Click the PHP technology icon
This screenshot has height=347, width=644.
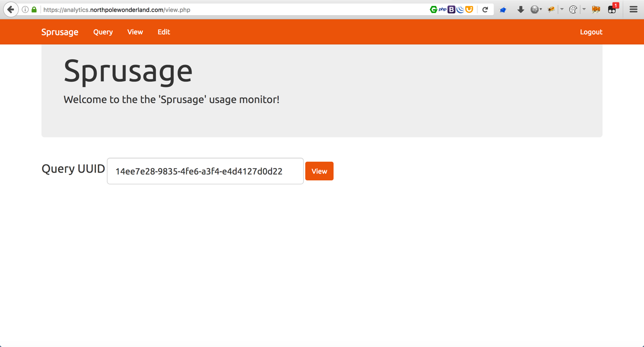click(443, 9)
